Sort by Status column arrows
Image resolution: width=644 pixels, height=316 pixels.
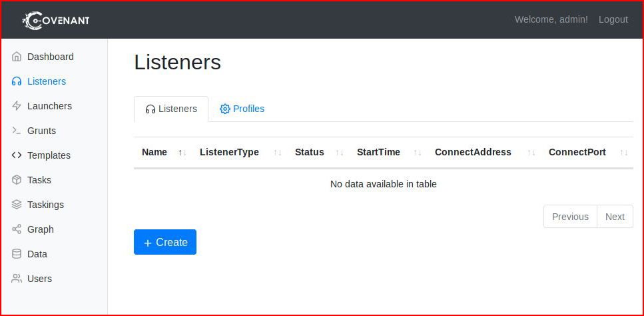tap(339, 153)
